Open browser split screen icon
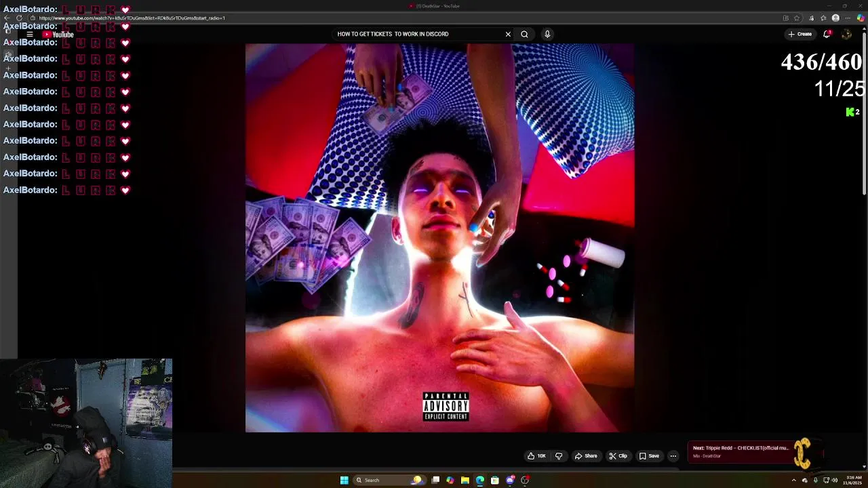 [x=786, y=18]
